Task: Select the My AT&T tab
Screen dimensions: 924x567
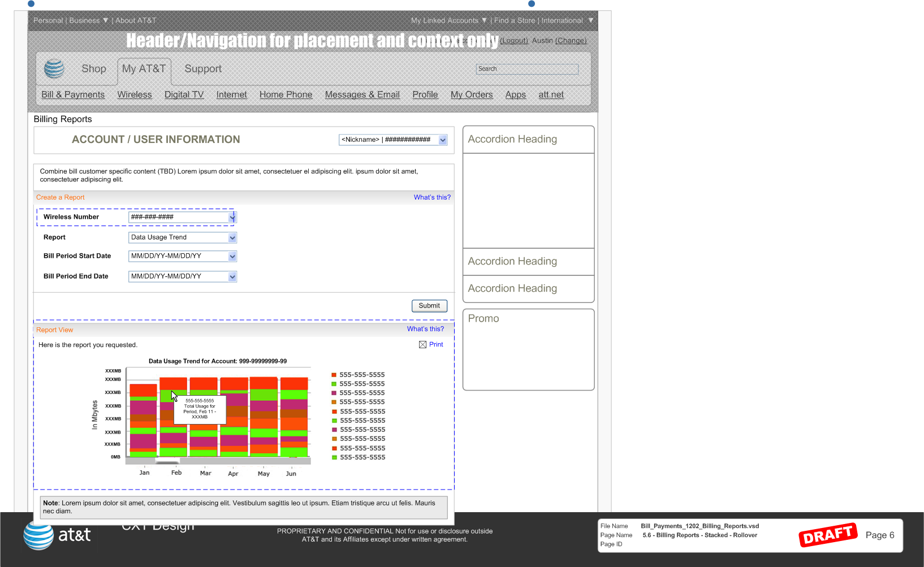Action: (144, 69)
